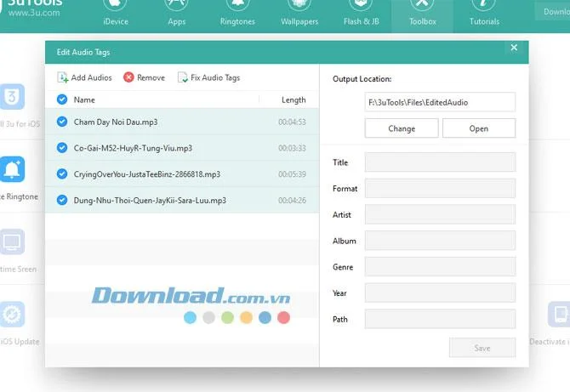Viewport: 570px width, 392px height.
Task: Uncheck Cham Day Noi Dau.mp3 checkbox
Action: coord(62,122)
